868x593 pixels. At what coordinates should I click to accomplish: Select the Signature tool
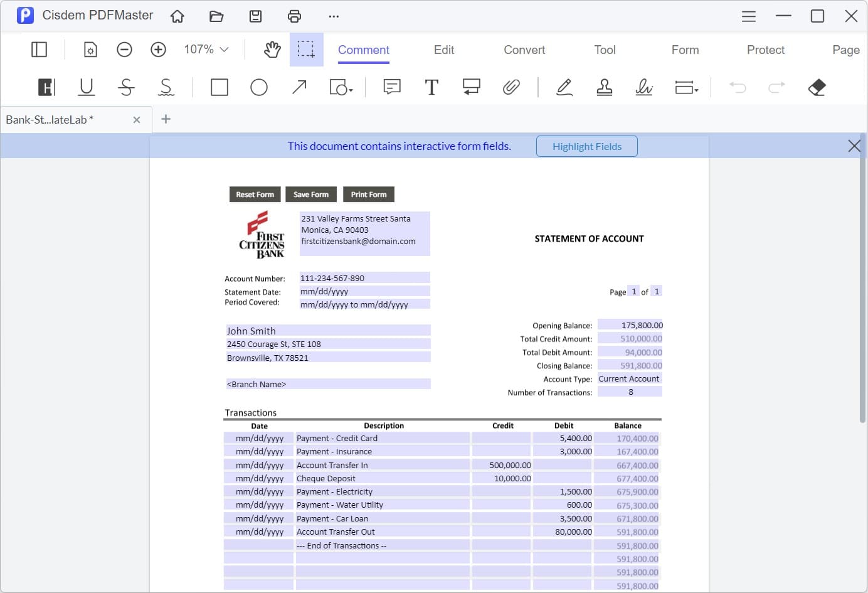[644, 87]
